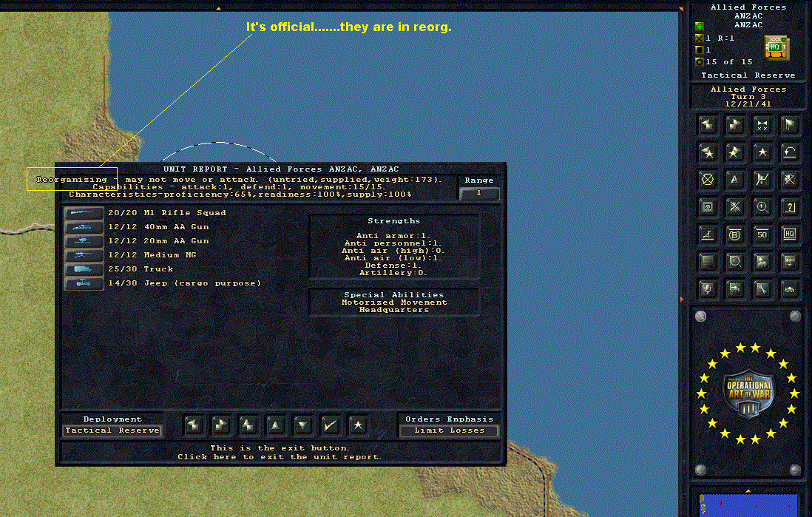Click the right-arrow with star icon

(x=735, y=152)
